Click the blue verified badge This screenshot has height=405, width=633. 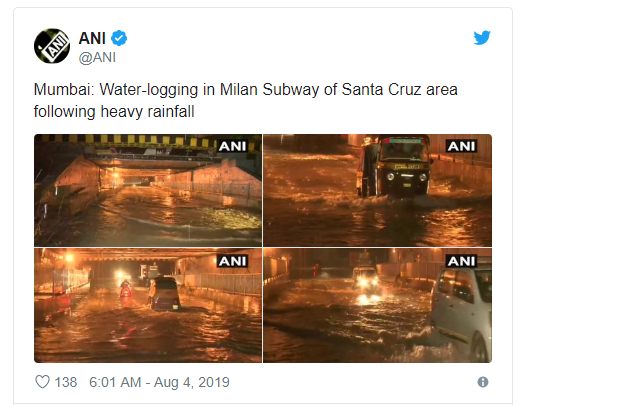click(119, 38)
